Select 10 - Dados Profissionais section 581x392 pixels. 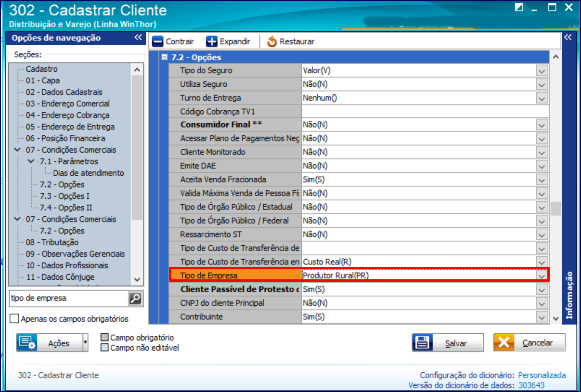(x=67, y=265)
